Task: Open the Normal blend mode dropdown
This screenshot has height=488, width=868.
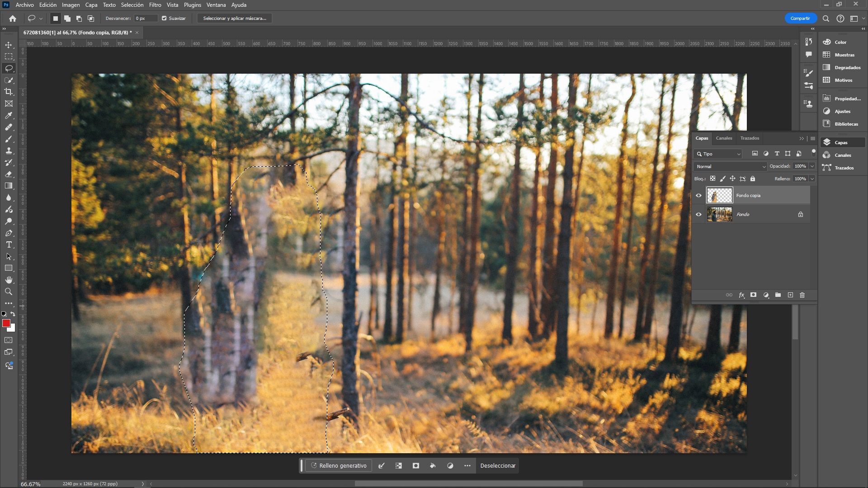Action: click(731, 167)
